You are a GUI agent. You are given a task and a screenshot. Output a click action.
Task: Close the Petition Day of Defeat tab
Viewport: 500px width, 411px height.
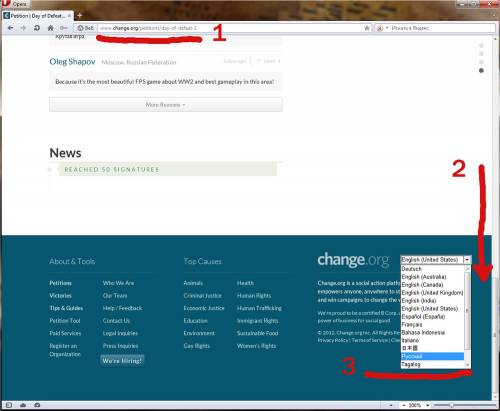(69, 16)
